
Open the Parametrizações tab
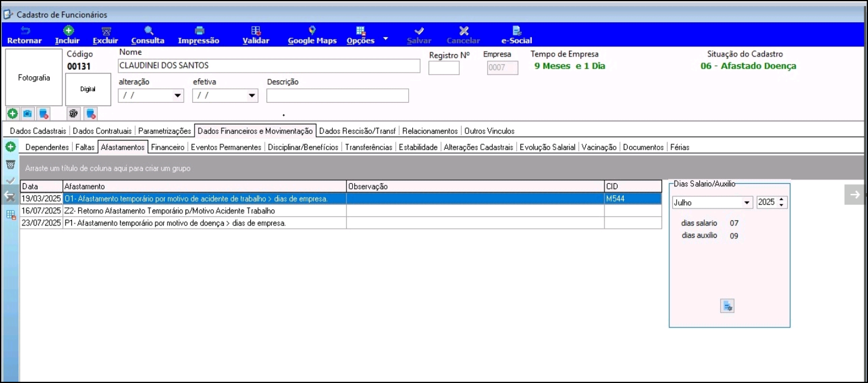[164, 131]
